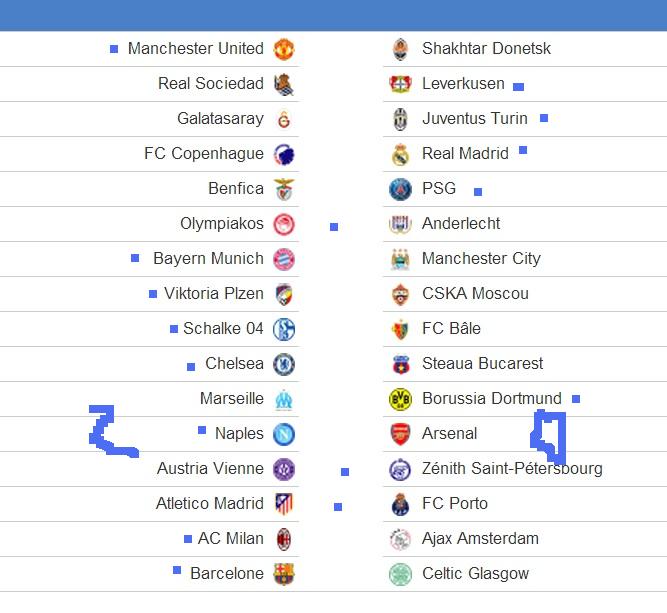This screenshot has width=667, height=613.
Task: Open the Shakhtar Donetsk team link
Action: click(x=486, y=48)
